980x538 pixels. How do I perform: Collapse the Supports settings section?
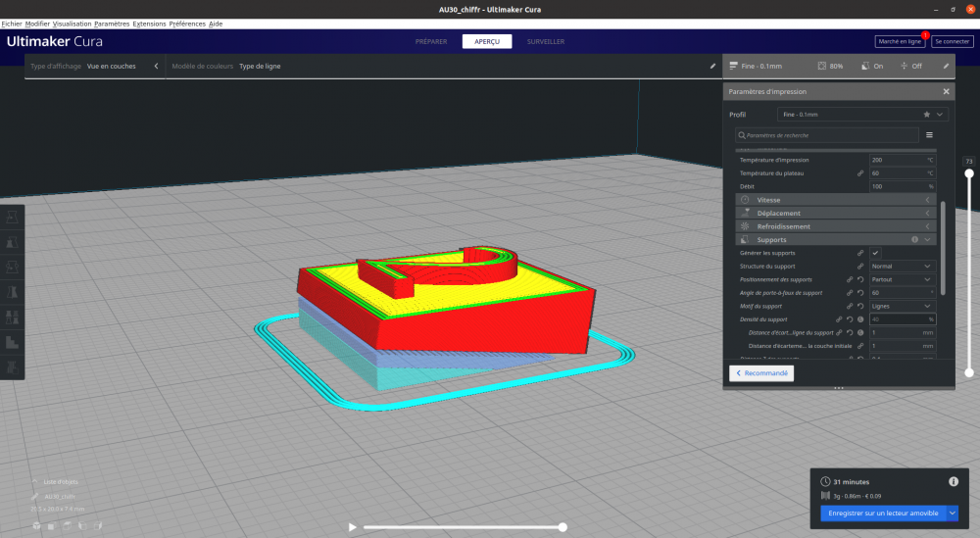pyautogui.click(x=836, y=239)
